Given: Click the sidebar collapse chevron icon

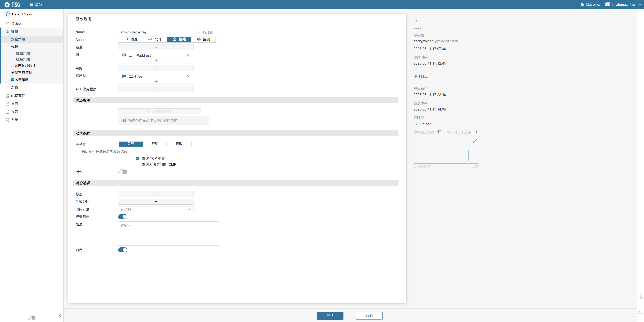Looking at the screenshot, I should pyautogui.click(x=60, y=315).
